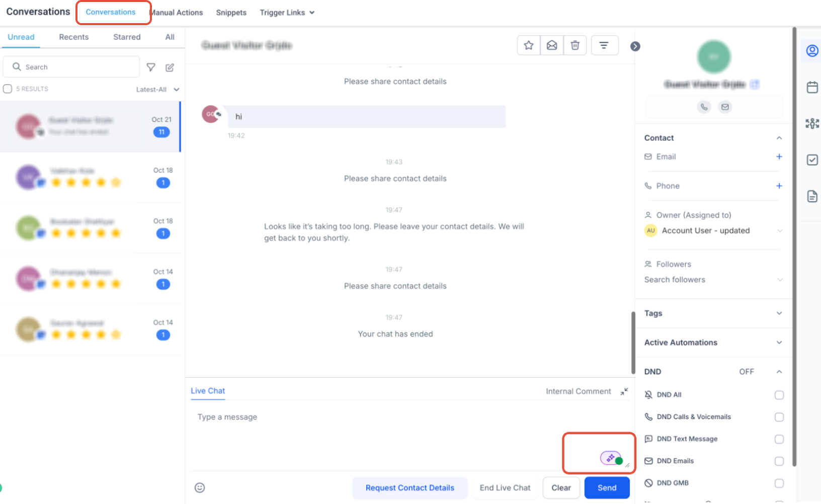Collapse the Contact section chevron

(779, 138)
